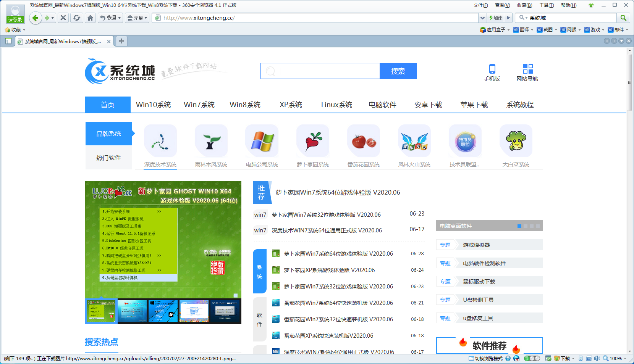Open the 网站导航 site navigation
This screenshot has height=364, width=634.
click(527, 72)
